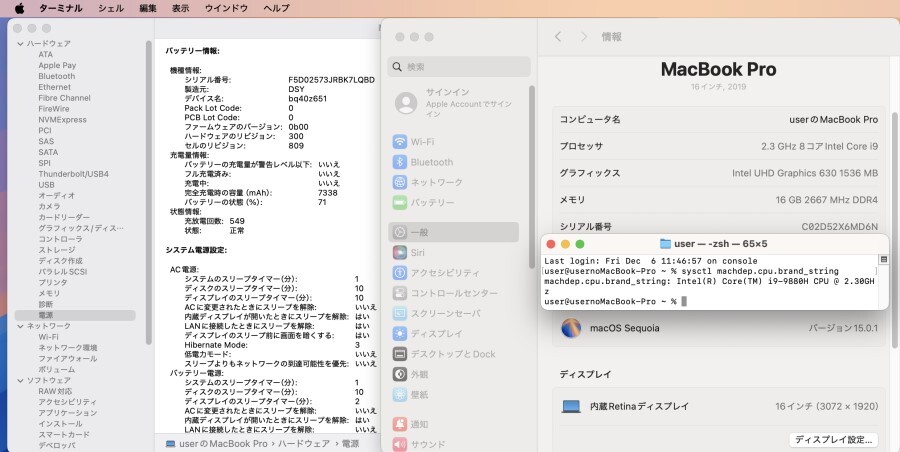Collapse the ネットワーク tree section
900x452 pixels.
pos(21,326)
